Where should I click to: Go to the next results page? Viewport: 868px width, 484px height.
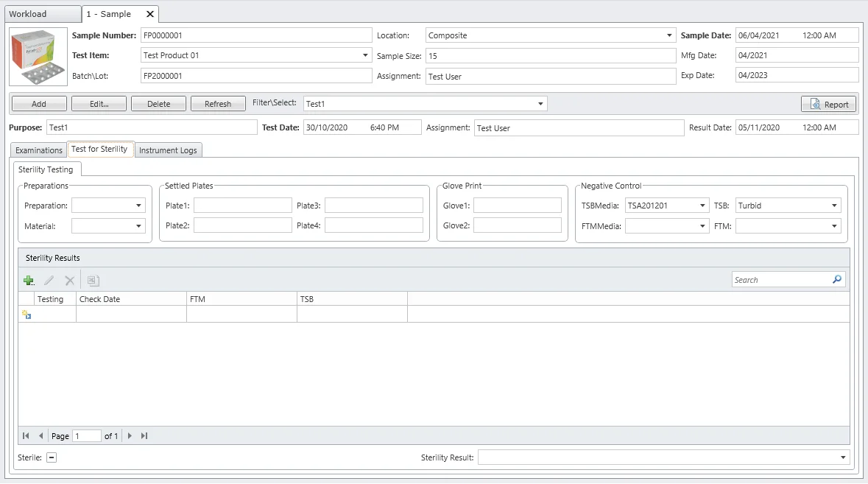(x=130, y=436)
